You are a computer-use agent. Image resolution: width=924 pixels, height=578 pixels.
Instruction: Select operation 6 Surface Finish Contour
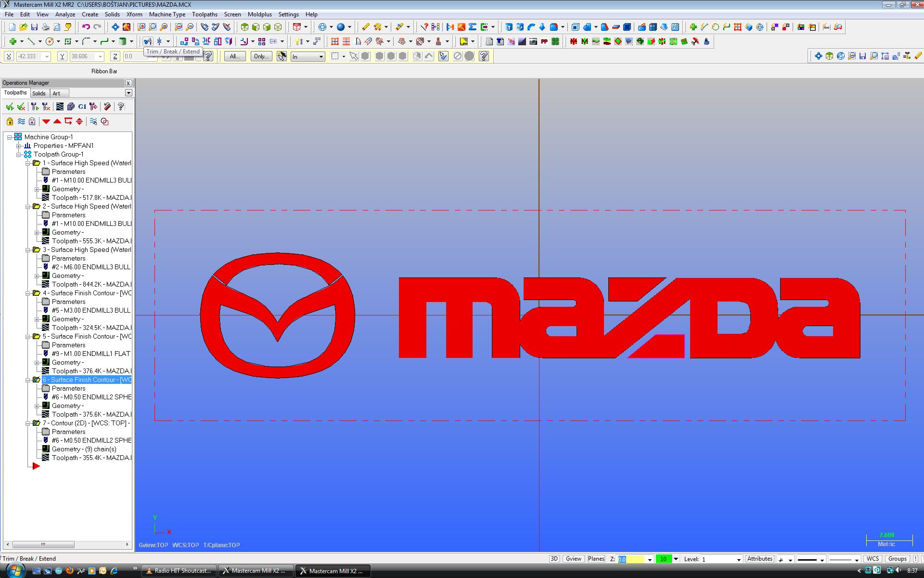pos(87,380)
